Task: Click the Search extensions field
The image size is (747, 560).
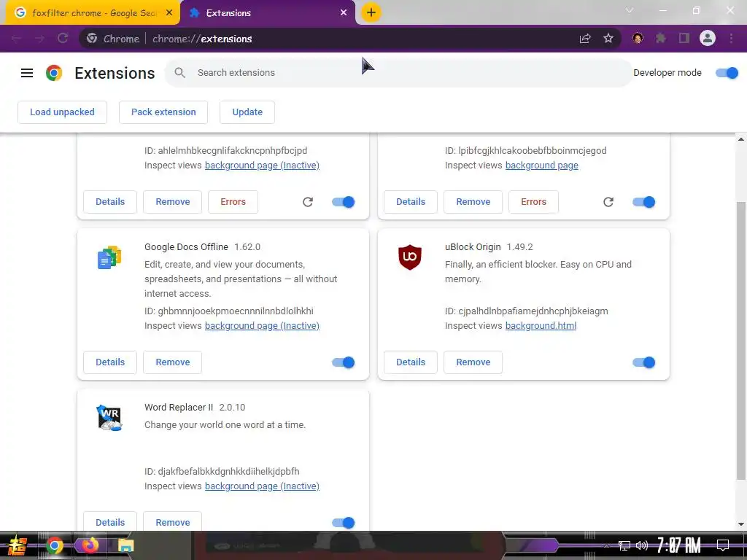Action: click(x=398, y=73)
